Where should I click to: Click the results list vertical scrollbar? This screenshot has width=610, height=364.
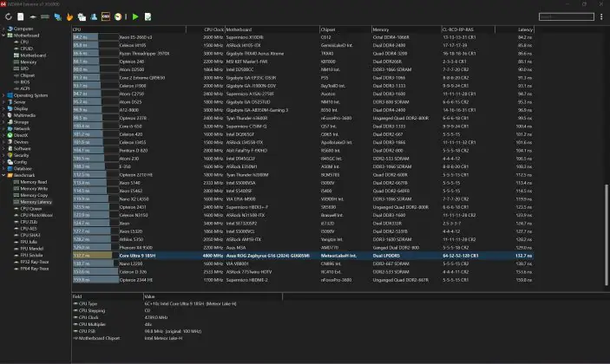[607, 235]
